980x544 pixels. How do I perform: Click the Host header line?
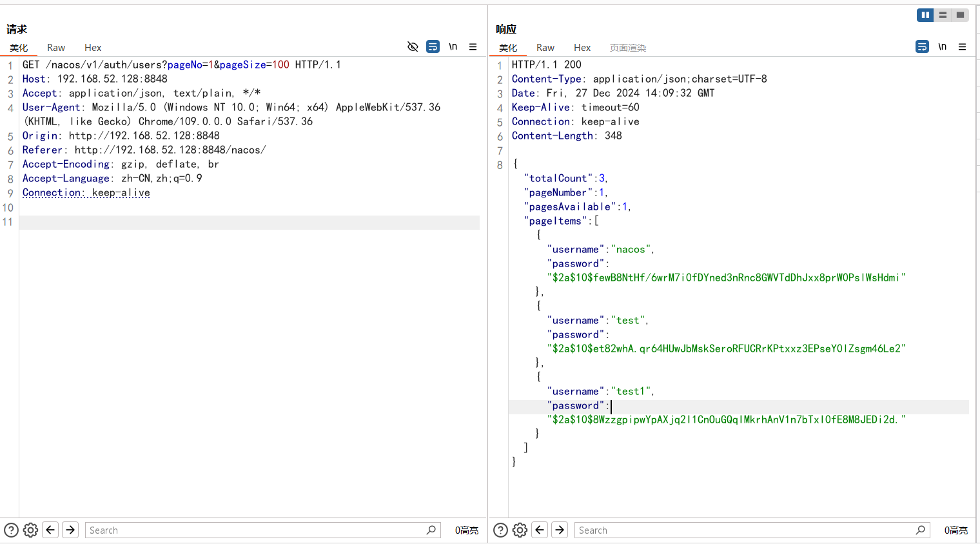pyautogui.click(x=95, y=79)
